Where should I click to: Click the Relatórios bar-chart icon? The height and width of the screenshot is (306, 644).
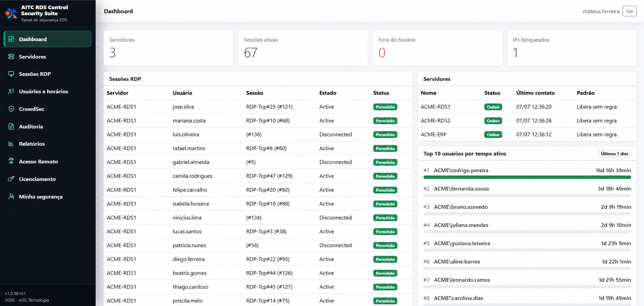click(11, 144)
